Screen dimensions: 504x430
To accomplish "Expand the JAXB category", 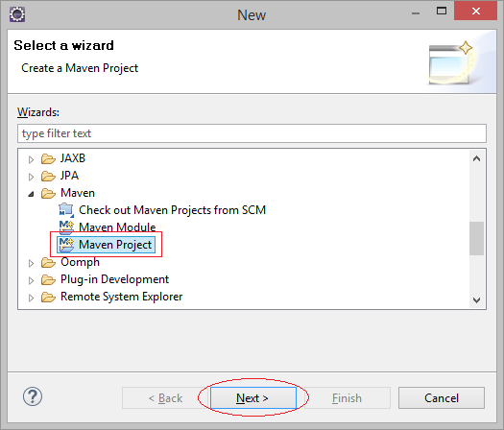I will [x=31, y=159].
